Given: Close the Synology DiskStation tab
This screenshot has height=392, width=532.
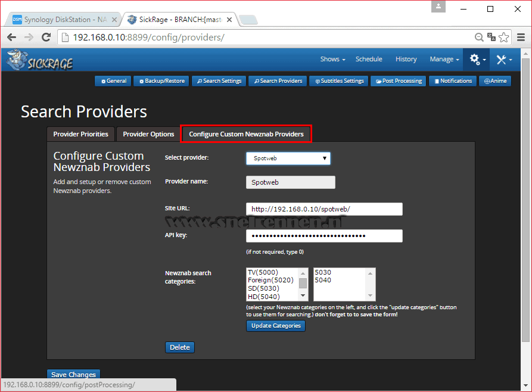Looking at the screenshot, I should click(x=114, y=20).
